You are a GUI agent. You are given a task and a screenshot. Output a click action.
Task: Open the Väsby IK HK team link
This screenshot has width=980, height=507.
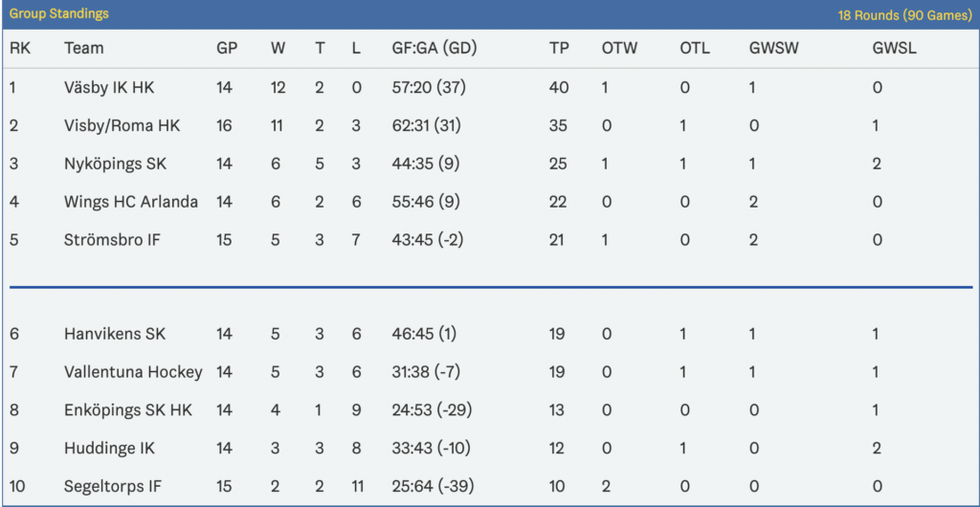coord(109,87)
